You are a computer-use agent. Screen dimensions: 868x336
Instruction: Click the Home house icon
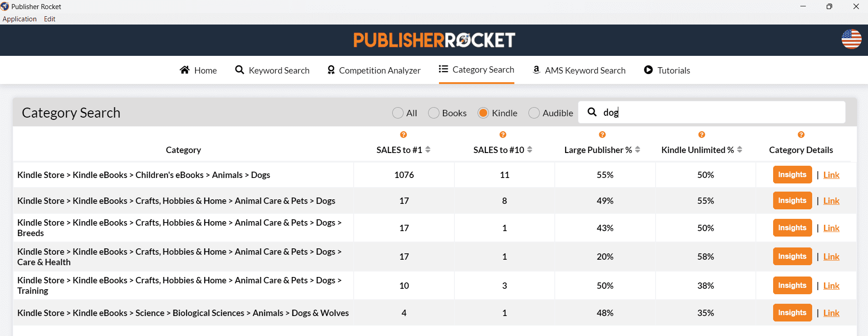coord(184,70)
